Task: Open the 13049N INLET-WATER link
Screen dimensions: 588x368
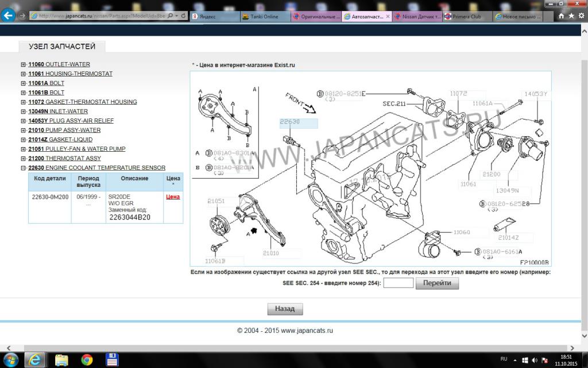Action: pyautogui.click(x=58, y=111)
